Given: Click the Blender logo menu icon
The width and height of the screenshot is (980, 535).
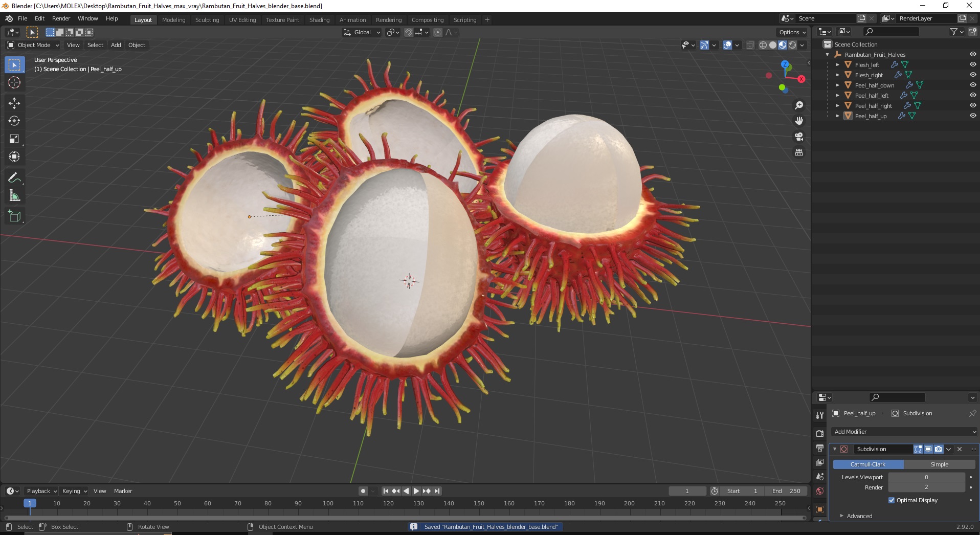Looking at the screenshot, I should (9, 18).
